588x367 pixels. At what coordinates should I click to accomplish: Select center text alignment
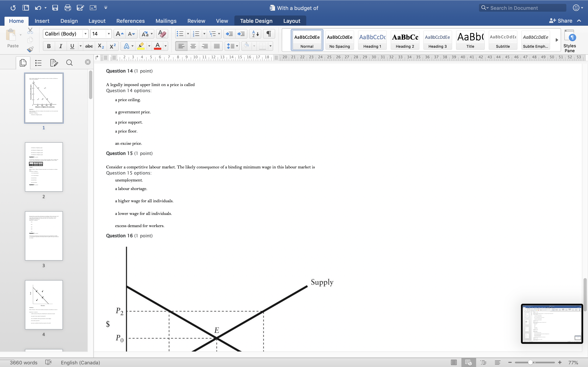[x=193, y=46]
